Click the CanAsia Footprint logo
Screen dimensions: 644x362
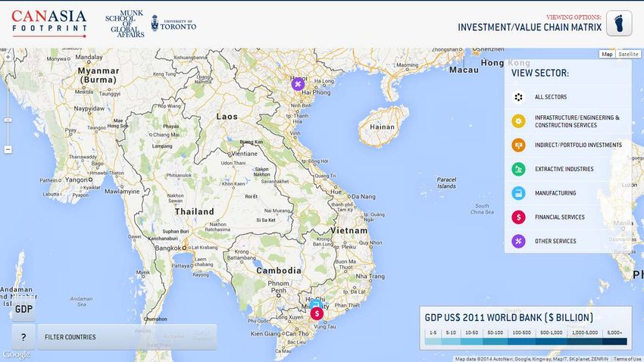49,23
